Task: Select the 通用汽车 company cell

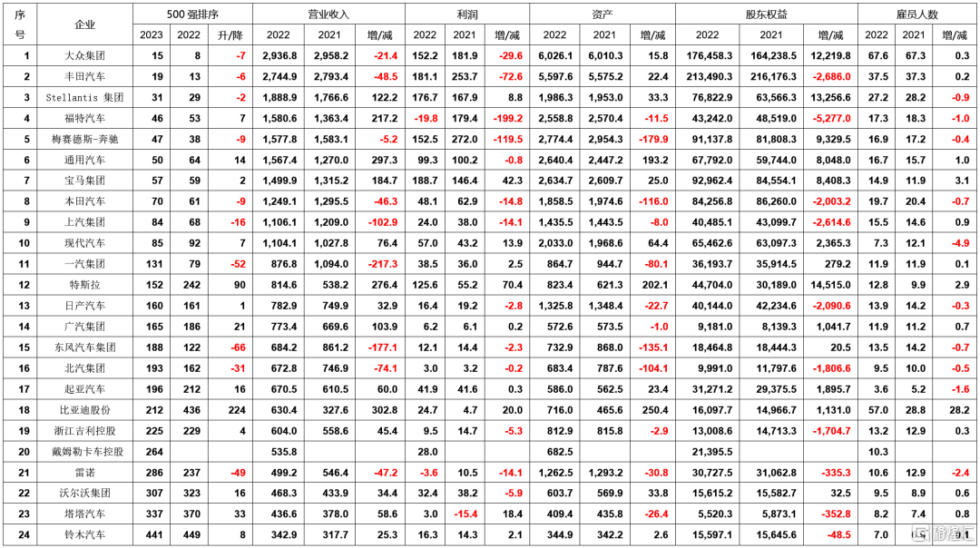Action: [x=85, y=160]
